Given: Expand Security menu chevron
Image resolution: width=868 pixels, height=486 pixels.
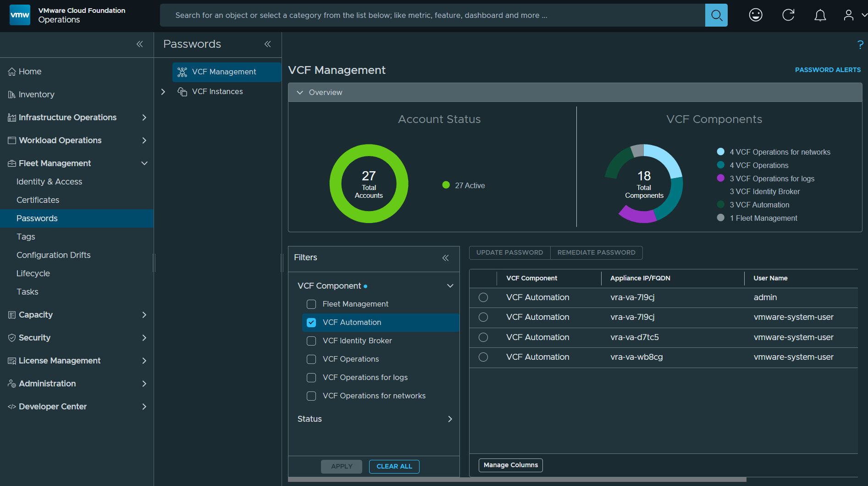Looking at the screenshot, I should pos(144,338).
